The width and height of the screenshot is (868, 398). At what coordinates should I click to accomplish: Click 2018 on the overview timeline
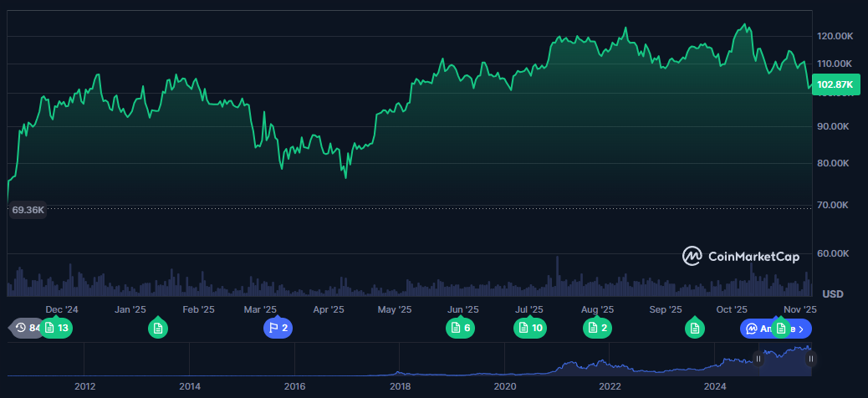point(400,386)
